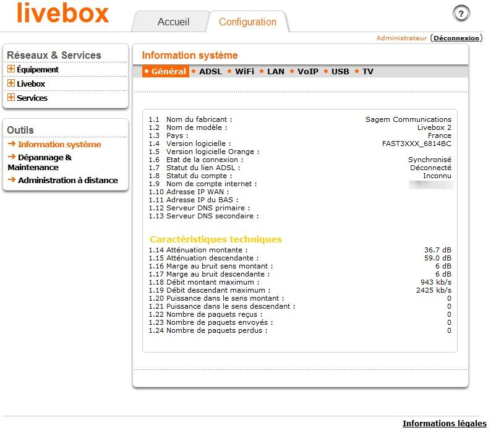Open the WiFi sub-tab
504x438 pixels.
[x=244, y=71]
